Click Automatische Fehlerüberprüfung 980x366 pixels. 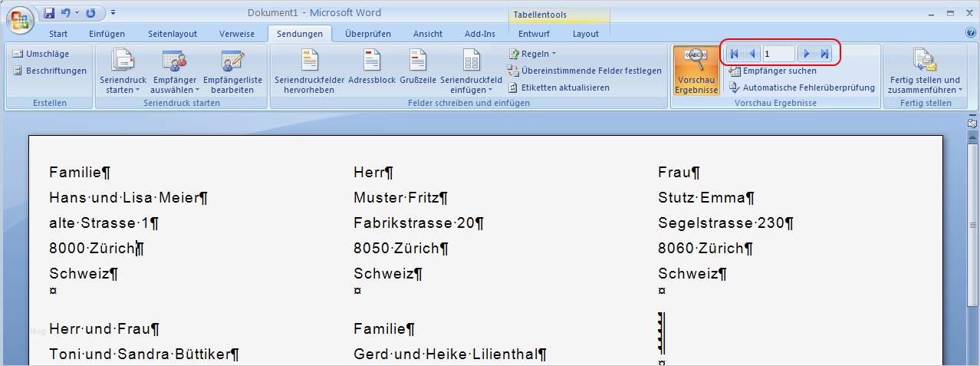(x=802, y=87)
